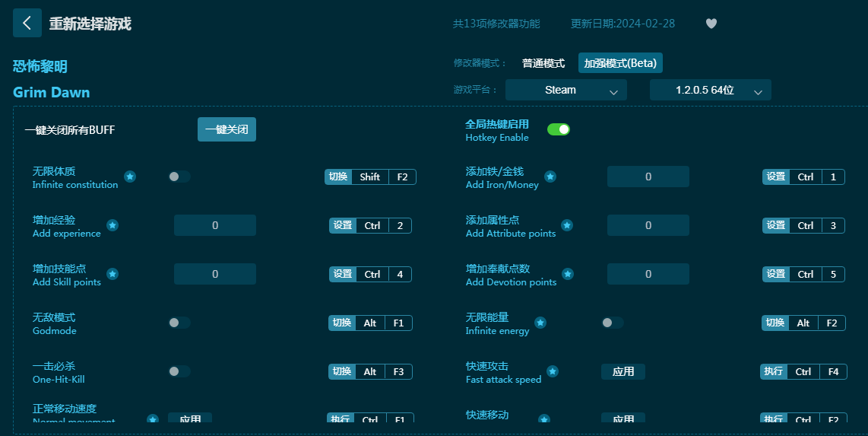Select 加强模式(Beta) trainer mode
The height and width of the screenshot is (436, 868).
click(x=620, y=63)
